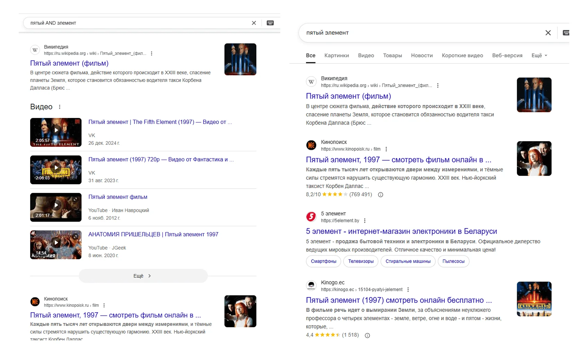Open three-dot menu of right Wikipedia result
The image size is (588, 364).
(438, 85)
